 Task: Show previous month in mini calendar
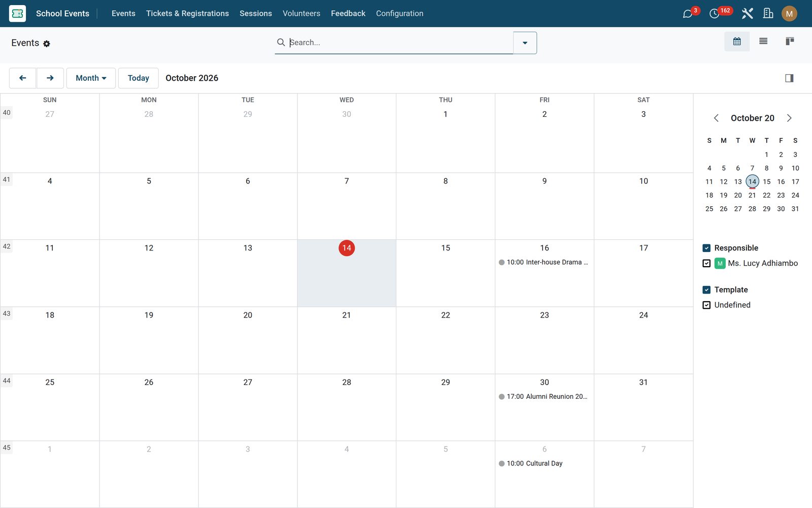tap(716, 118)
